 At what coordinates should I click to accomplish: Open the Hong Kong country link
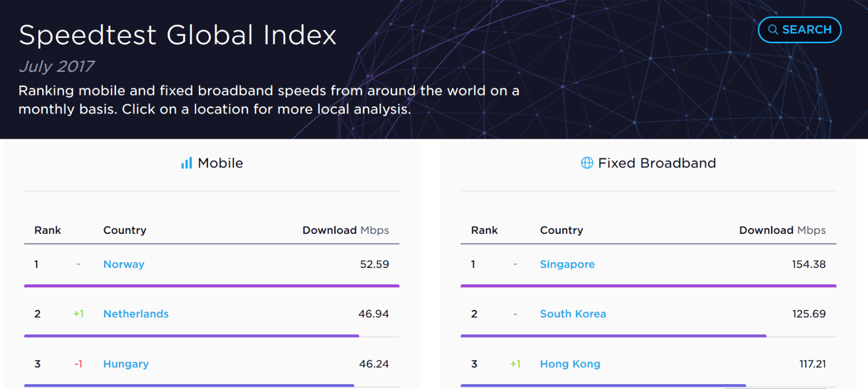pos(570,364)
